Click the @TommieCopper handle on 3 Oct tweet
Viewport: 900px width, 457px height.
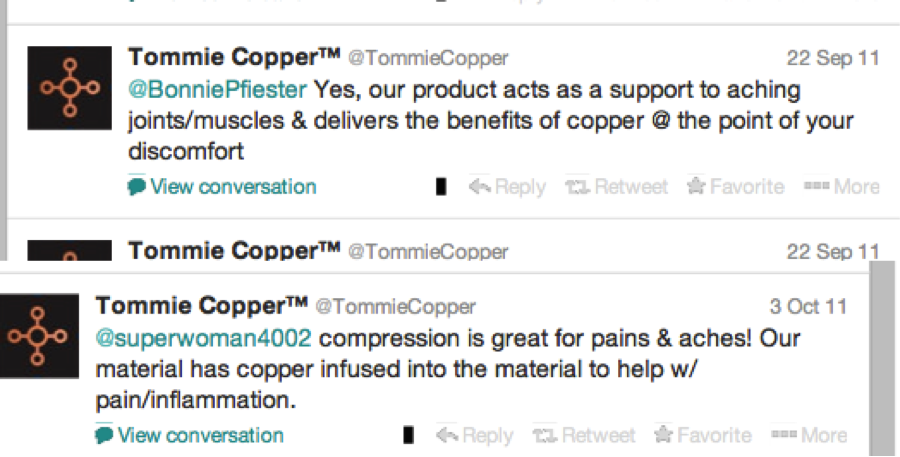[395, 307]
